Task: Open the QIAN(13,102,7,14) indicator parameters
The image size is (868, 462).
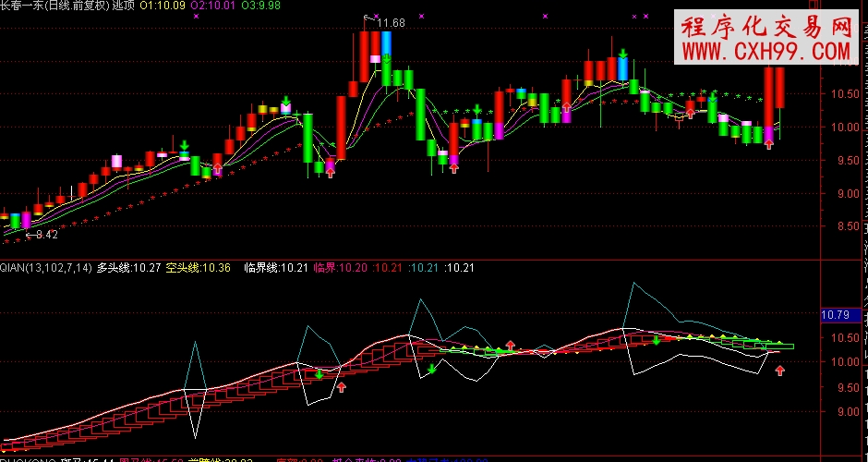Action: pyautogui.click(x=46, y=268)
